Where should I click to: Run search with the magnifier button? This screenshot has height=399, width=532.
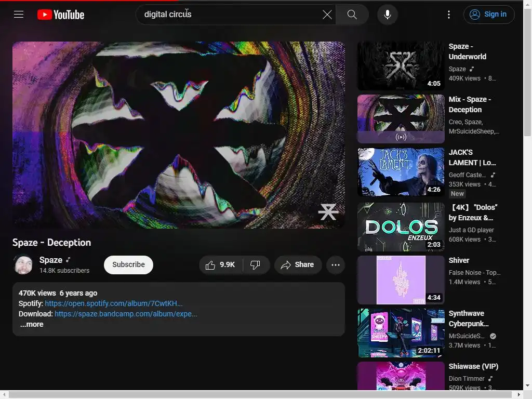[352, 15]
